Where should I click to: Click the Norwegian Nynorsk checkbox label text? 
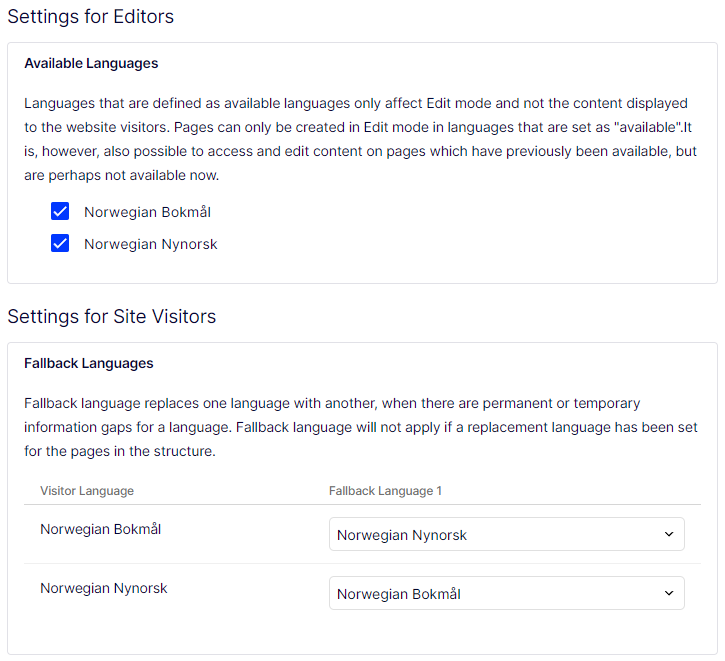(x=150, y=244)
